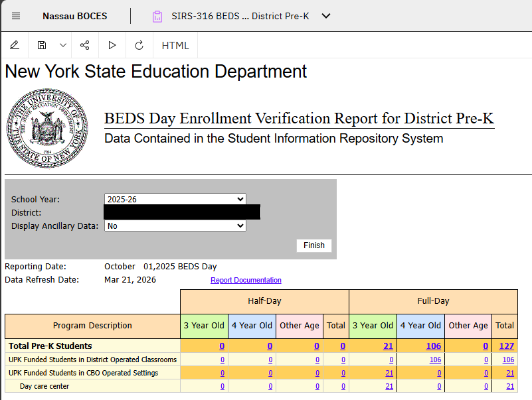Click the Finish button

click(x=314, y=245)
